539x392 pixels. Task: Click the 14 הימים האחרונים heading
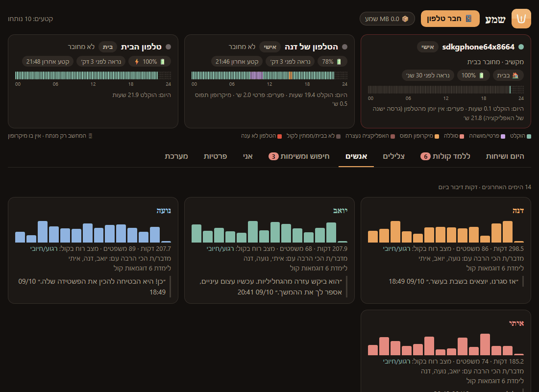tap(485, 187)
